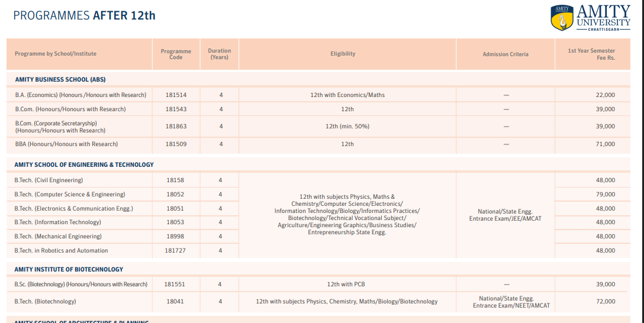Select the 'PROGRAMMES AFTER 12th' heading
The width and height of the screenshot is (644, 323).
[x=84, y=15]
